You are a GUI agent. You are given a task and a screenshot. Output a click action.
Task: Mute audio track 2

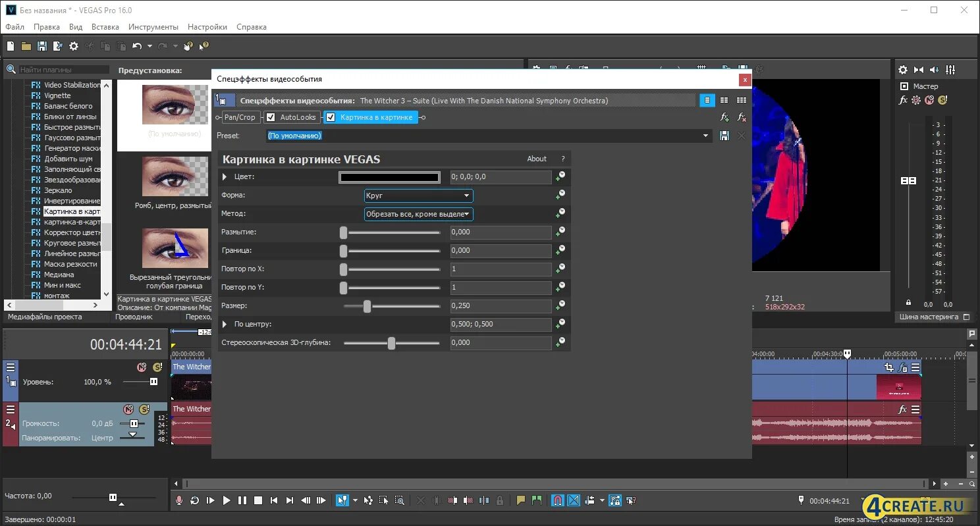coord(128,409)
